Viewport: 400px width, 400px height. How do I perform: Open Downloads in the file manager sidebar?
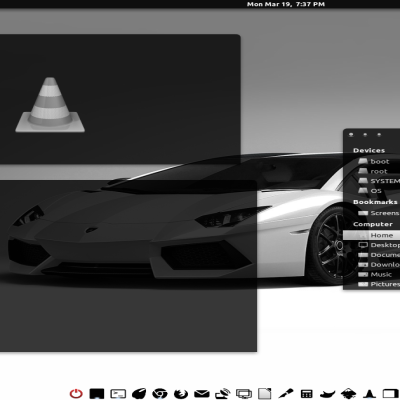(371, 265)
